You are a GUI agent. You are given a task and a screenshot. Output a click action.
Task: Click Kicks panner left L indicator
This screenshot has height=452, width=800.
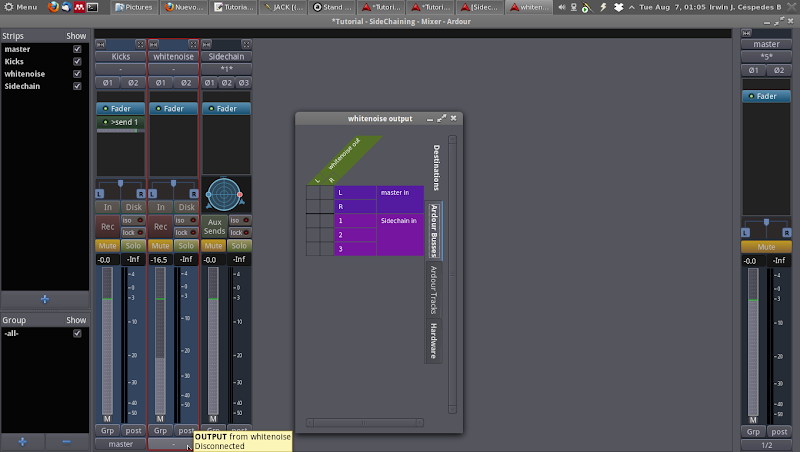point(99,194)
